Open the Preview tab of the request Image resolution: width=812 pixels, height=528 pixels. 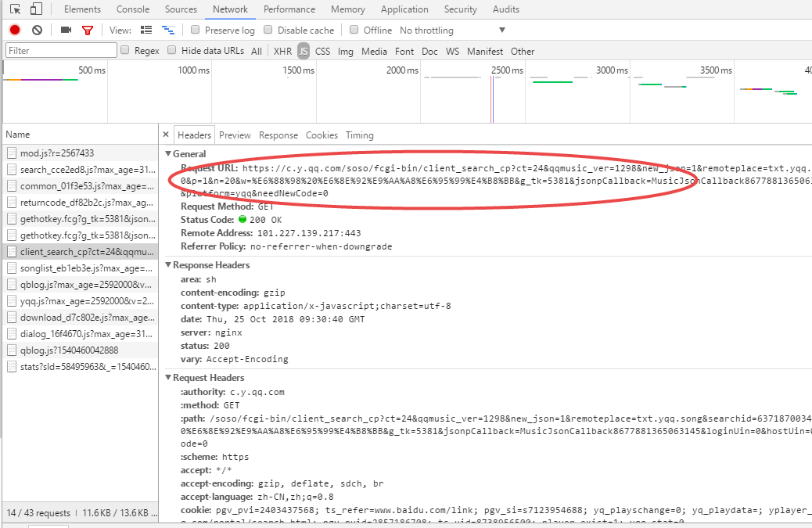235,135
